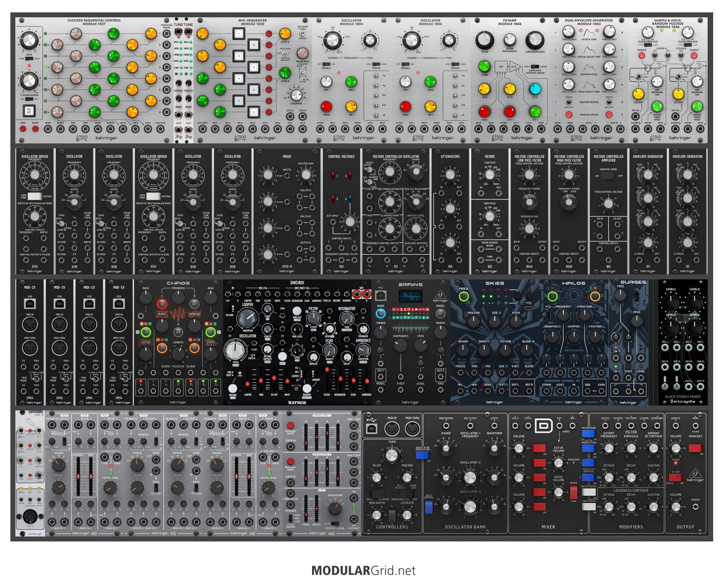Click the Envelope 2 Release fader on module 140
Viewport: 728px width, 581px height.
coord(337,473)
